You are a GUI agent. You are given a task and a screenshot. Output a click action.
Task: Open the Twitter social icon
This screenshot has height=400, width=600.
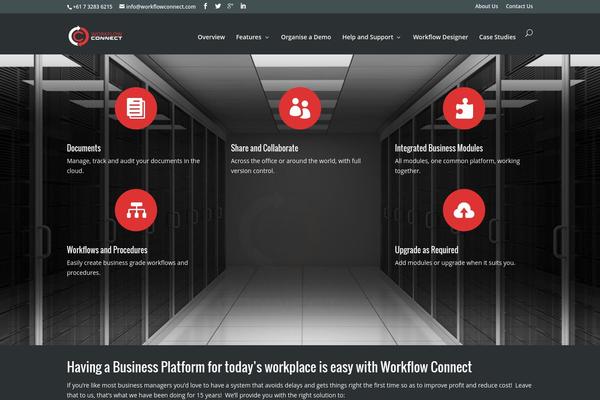(x=218, y=6)
